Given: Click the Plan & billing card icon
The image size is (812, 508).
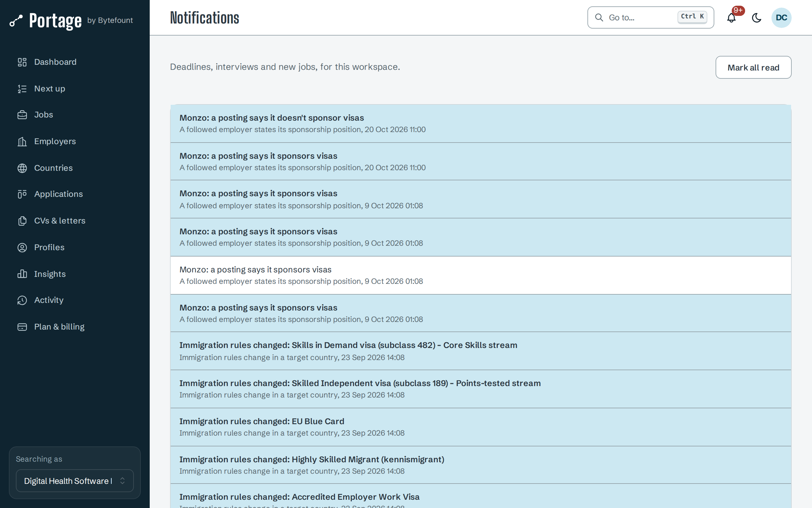Looking at the screenshot, I should coord(22,327).
